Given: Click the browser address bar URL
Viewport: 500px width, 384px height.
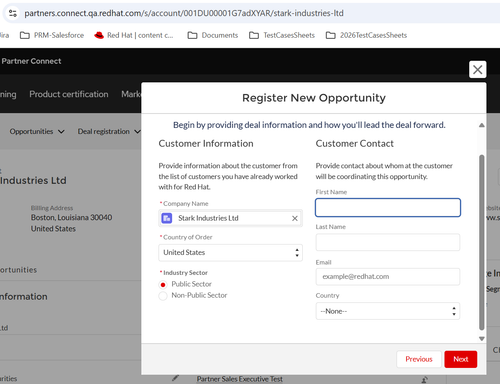Looking at the screenshot, I should pyautogui.click(x=184, y=13).
